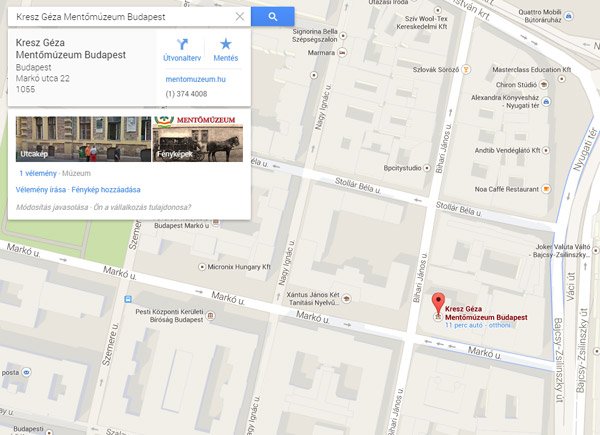The width and height of the screenshot is (600, 435).
Task: Select the Szlovák Söröző bar icon
Action: pos(466,69)
